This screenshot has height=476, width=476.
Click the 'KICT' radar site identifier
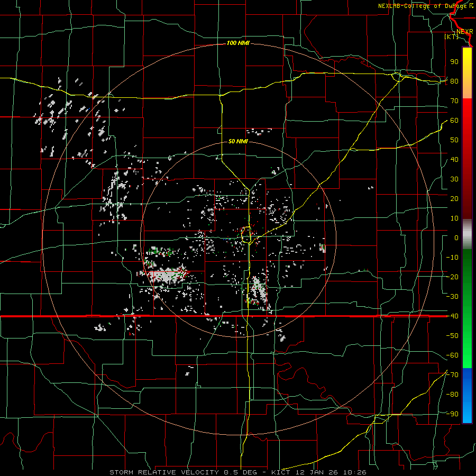point(281,472)
